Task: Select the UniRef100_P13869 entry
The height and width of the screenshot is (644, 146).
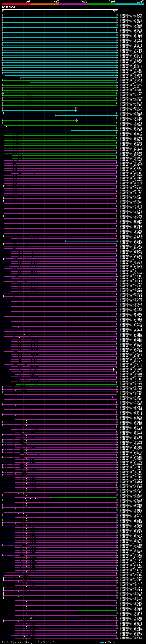Action: pos(131,175)
